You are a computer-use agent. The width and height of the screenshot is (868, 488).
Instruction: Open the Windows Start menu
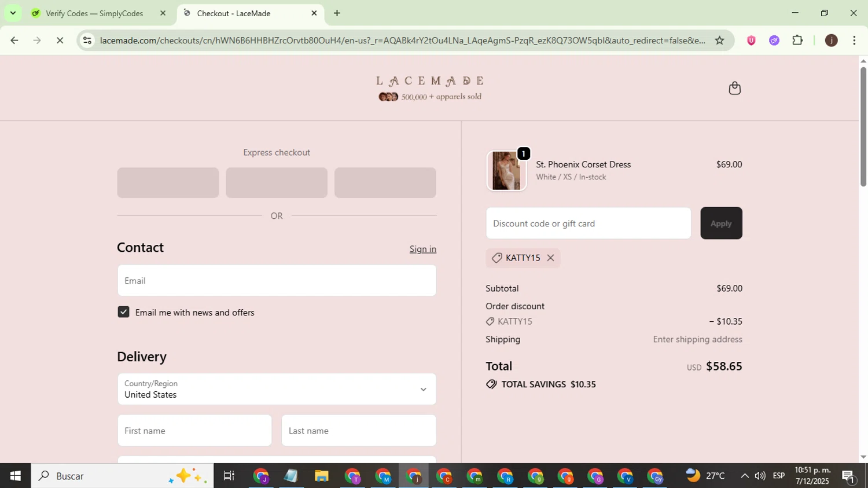click(15, 476)
